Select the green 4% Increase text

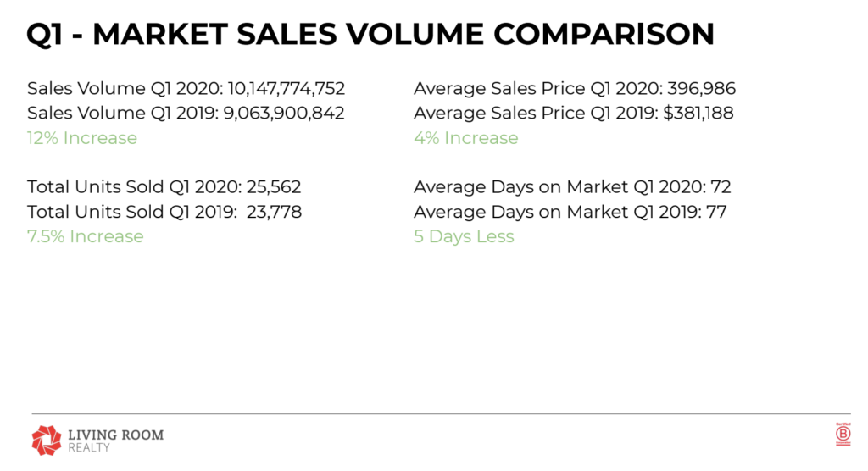[x=466, y=138]
